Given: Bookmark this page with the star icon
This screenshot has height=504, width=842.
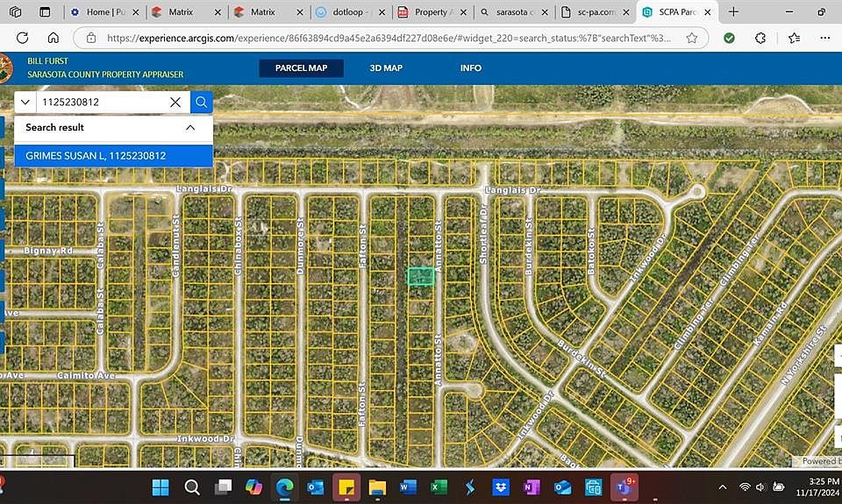Looking at the screenshot, I should coord(692,39).
